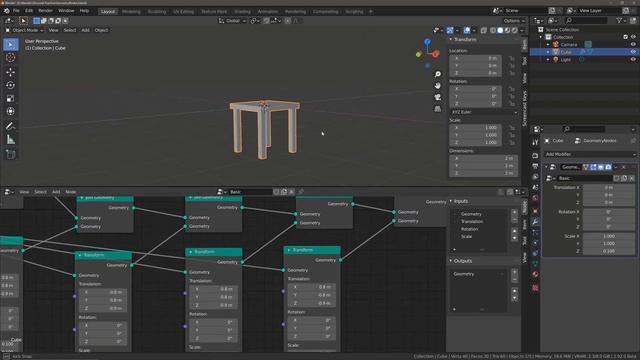Viewport: 640px width, 360px height.
Task: Collapse the Outputs panel in node editor
Action: pyautogui.click(x=451, y=261)
